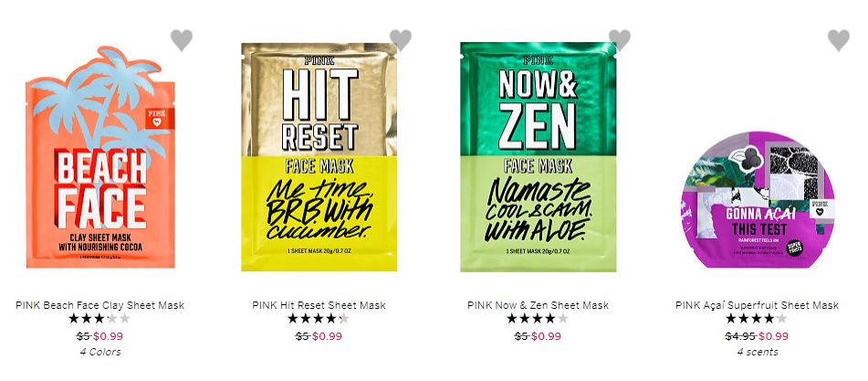The image size is (868, 381).
Task: Open PINK Now & Zen Sheet Mask link
Action: coord(539,305)
